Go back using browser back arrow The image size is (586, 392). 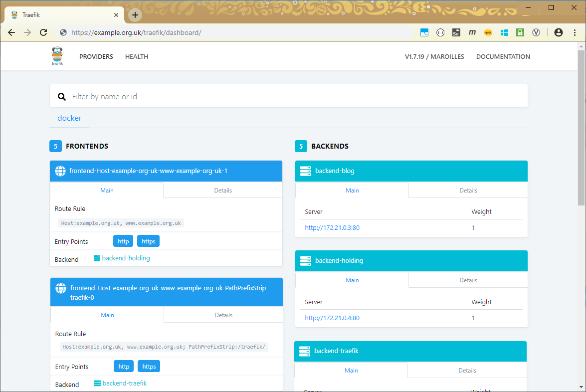11,32
